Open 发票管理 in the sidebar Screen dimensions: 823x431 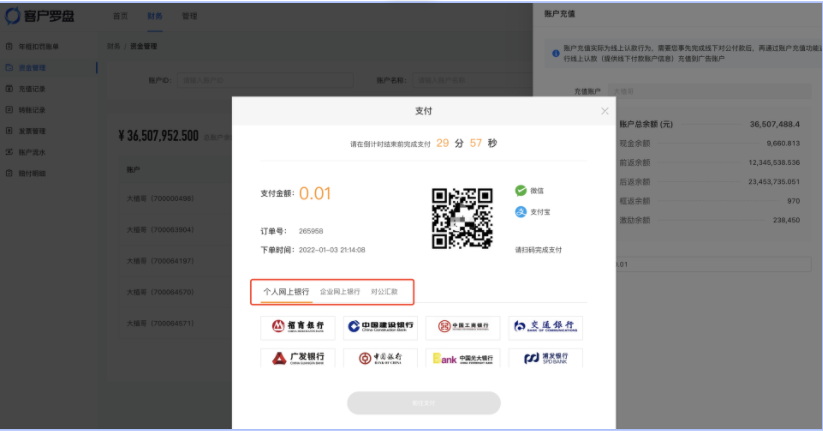[32, 131]
